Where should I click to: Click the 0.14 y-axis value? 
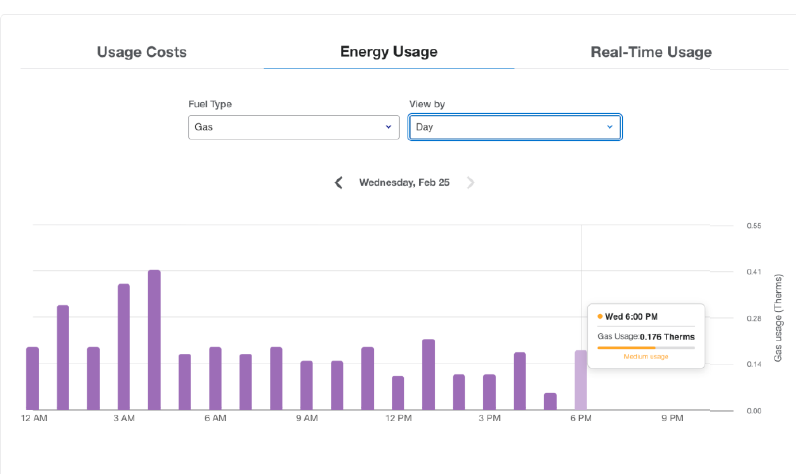click(754, 364)
